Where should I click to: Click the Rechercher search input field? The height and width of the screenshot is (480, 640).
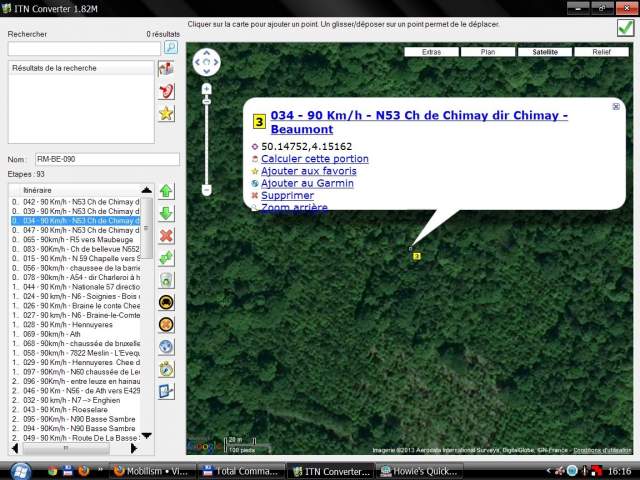(x=84, y=48)
